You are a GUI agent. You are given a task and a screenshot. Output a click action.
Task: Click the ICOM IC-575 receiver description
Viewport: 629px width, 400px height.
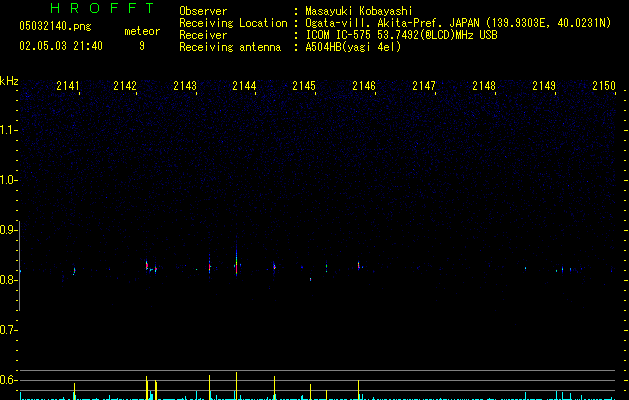point(401,35)
